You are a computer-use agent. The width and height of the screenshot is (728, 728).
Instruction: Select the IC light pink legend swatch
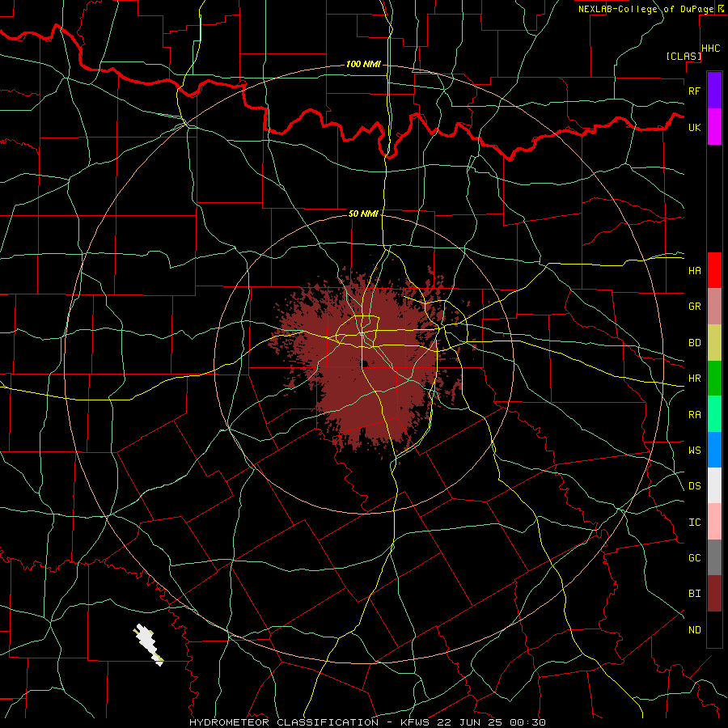pyautogui.click(x=714, y=522)
